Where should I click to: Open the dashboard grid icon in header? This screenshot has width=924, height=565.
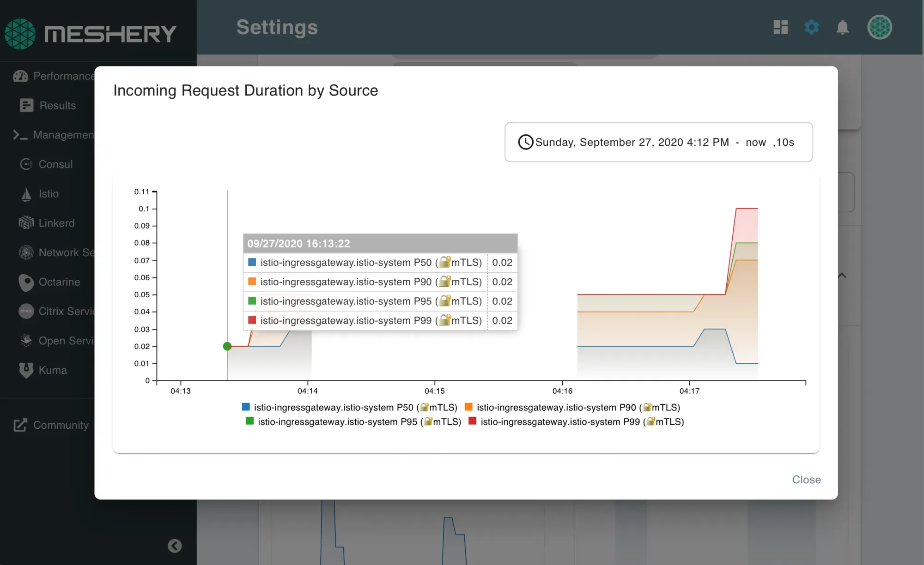(780, 27)
